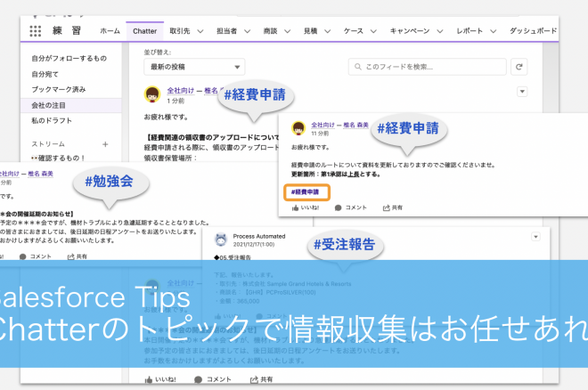Screen dimensions: 588x390
Task: Open the キャンペーン tab
Action: tap(410, 31)
